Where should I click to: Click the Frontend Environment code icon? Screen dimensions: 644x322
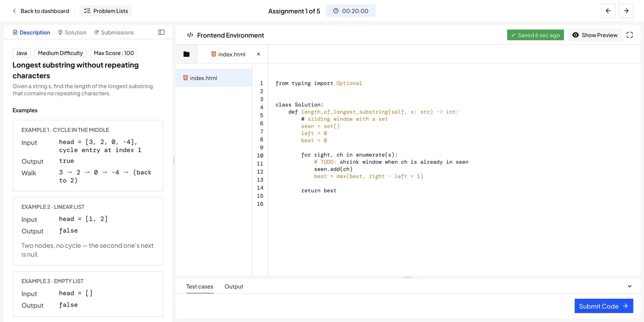(190, 35)
